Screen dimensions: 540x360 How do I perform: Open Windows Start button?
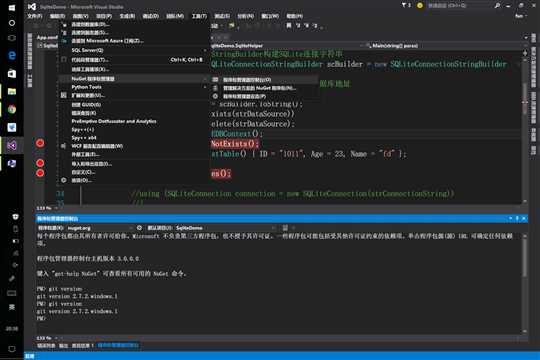(x=12, y=8)
